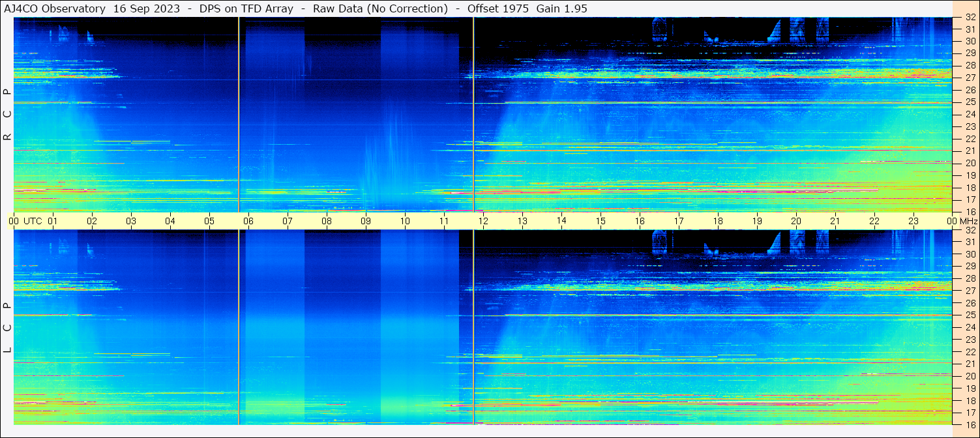Select the 12 hour tick label
The height and width of the screenshot is (438, 980).
[483, 221]
